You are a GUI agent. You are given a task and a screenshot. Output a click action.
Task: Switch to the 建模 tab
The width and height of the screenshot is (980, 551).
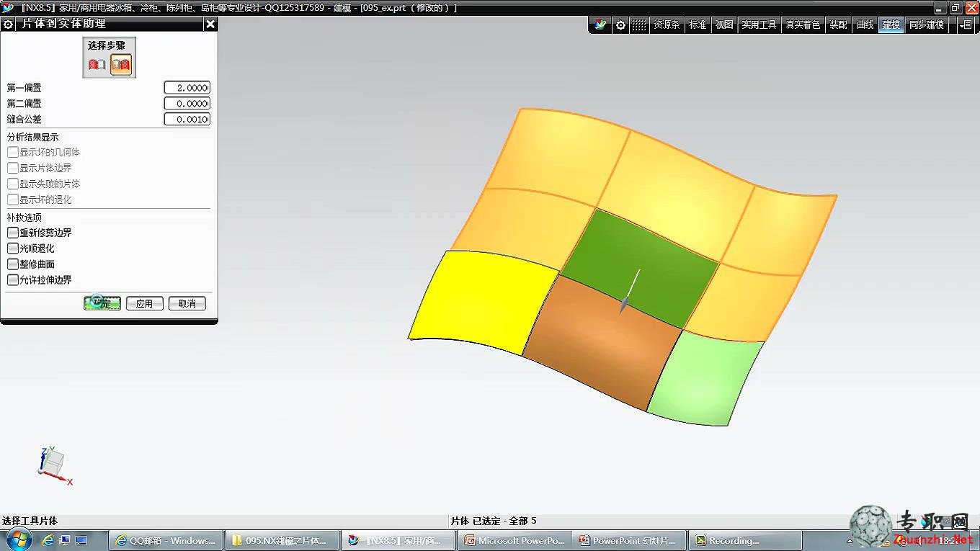(891, 24)
